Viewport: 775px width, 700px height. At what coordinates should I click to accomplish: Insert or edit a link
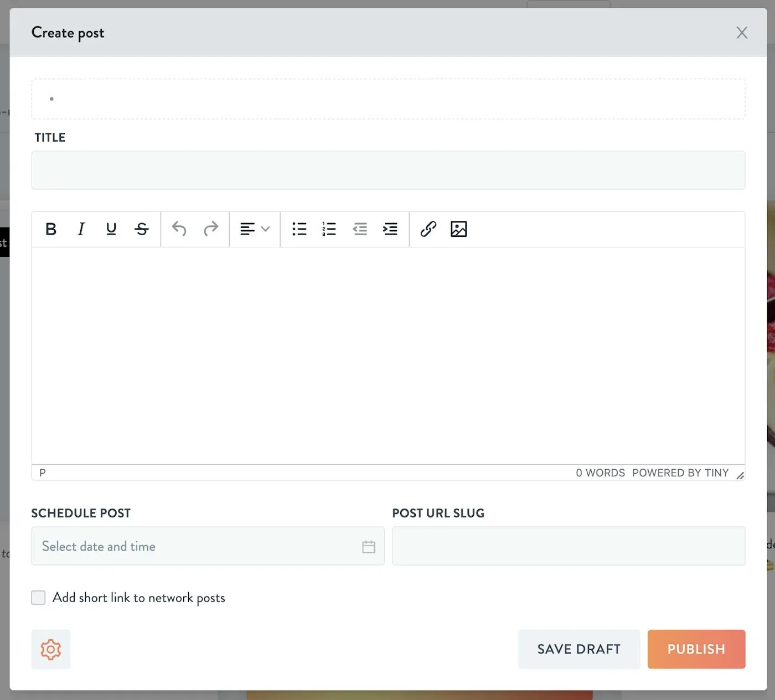428,229
